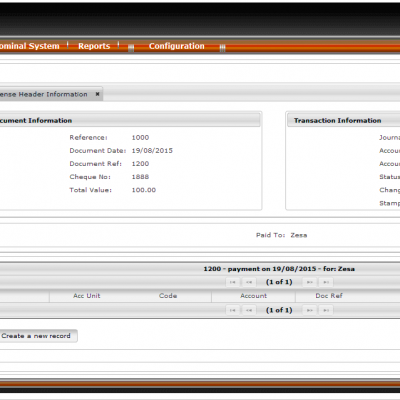This screenshot has width=400, height=400.
Task: Click the Create a new record button
Action: [x=38, y=336]
